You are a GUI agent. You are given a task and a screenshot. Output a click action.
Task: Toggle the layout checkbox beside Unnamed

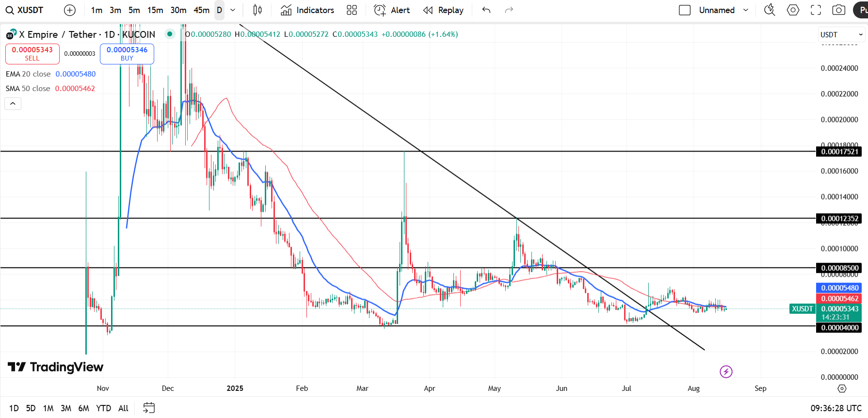[685, 10]
